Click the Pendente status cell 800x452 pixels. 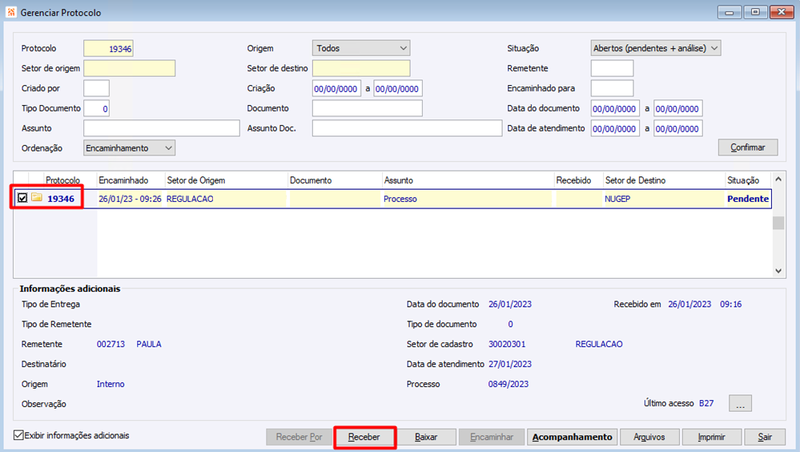click(748, 198)
